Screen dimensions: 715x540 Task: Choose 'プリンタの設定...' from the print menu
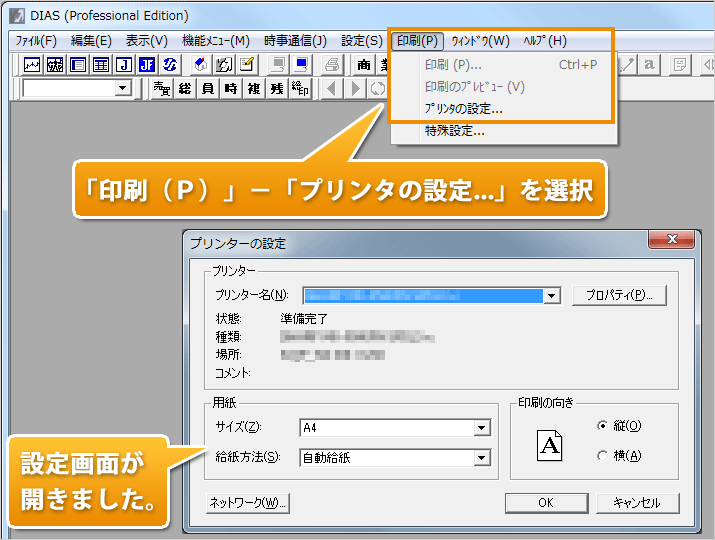pos(463,108)
